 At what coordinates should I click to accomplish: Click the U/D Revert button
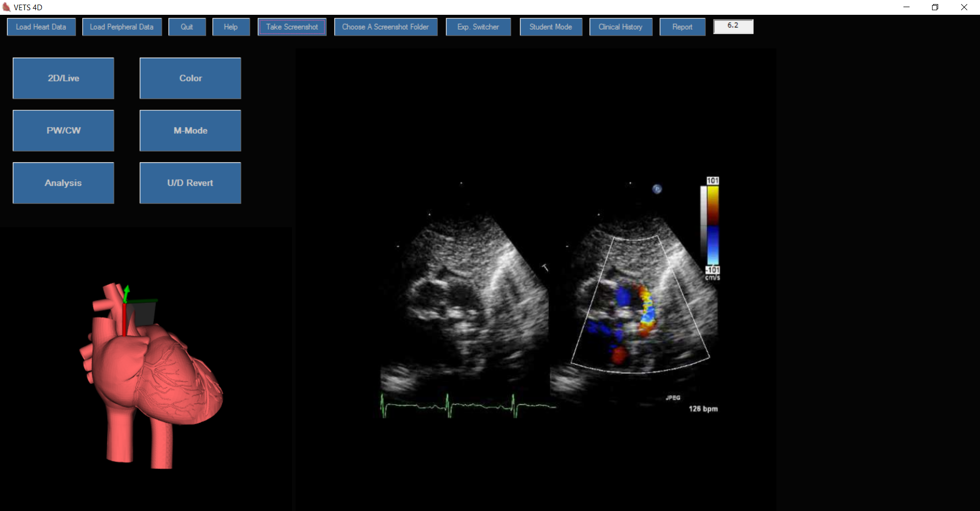190,183
